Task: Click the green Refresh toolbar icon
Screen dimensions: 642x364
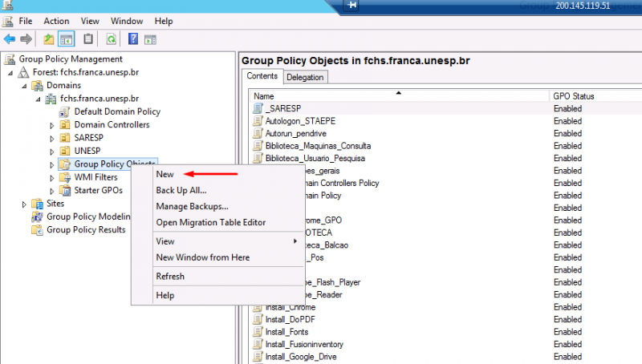Action: pos(111,39)
